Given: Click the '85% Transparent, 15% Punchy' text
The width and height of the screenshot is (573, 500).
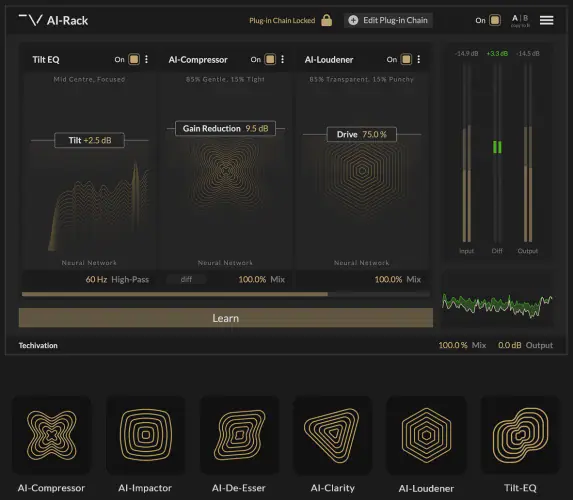Looking at the screenshot, I should pos(361,79).
